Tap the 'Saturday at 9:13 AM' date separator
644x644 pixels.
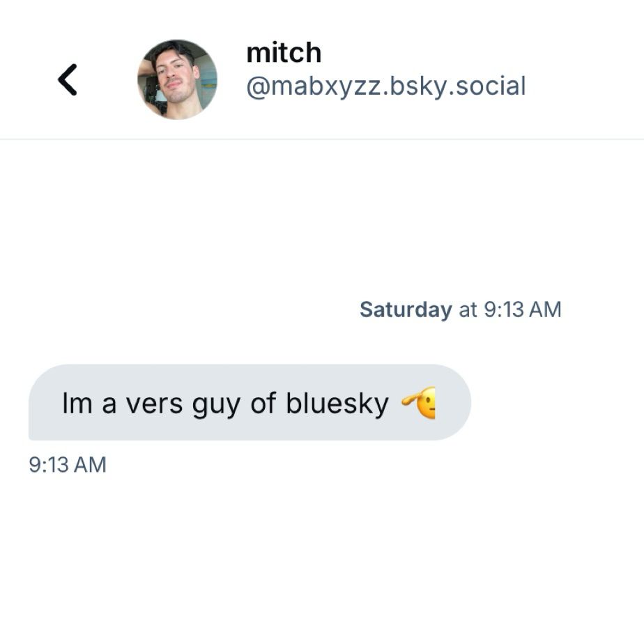tap(461, 309)
